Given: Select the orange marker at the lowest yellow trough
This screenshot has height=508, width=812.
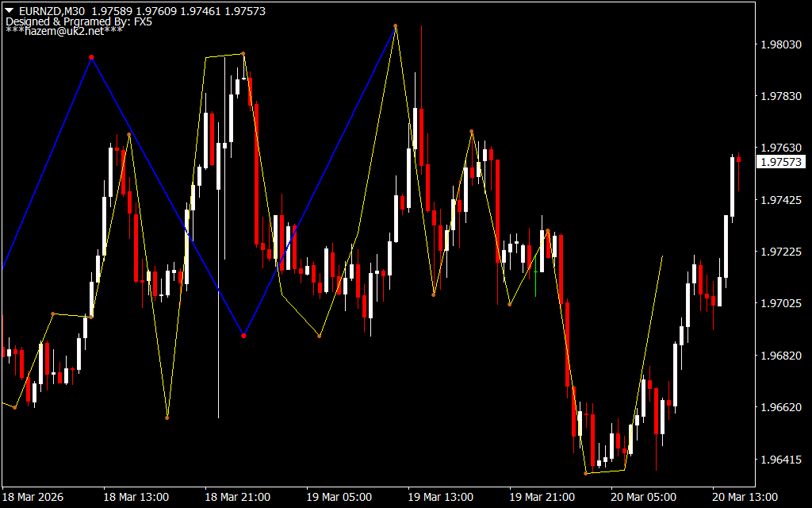Looking at the screenshot, I should tap(586, 473).
